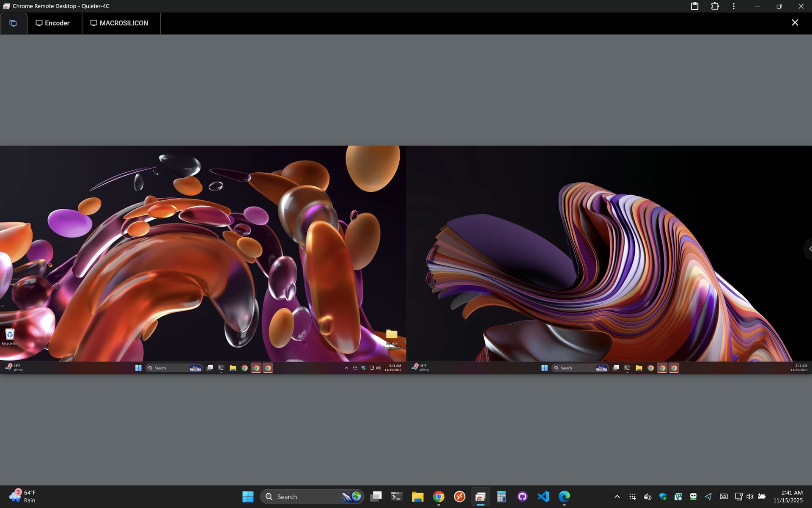
Task: Click the local Calculator taskbar icon
Action: pos(501,497)
